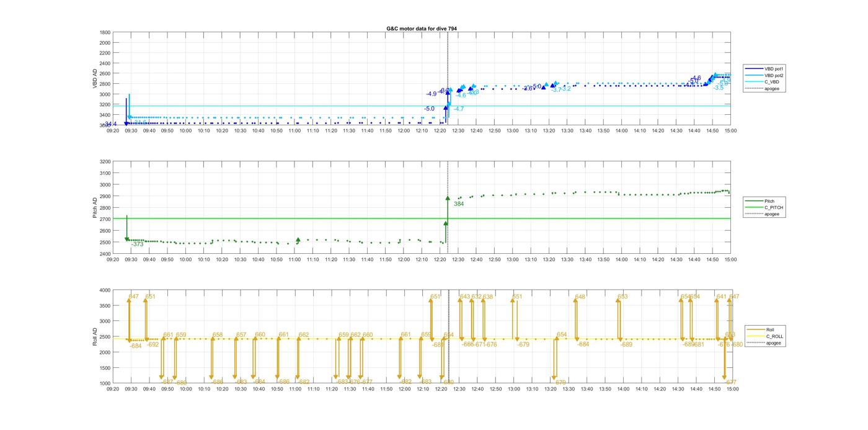Click the '632' label in Roll plot
Viewport: 868px width, 430px height.
[x=476, y=297]
